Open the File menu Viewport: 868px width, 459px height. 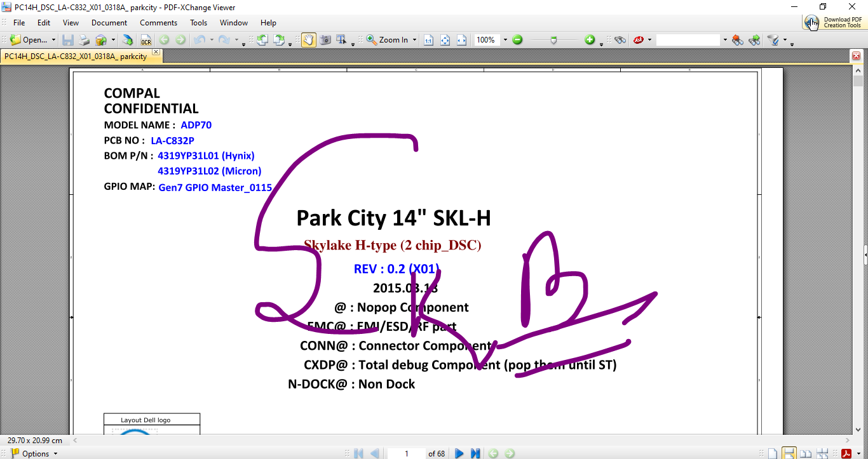pyautogui.click(x=19, y=23)
